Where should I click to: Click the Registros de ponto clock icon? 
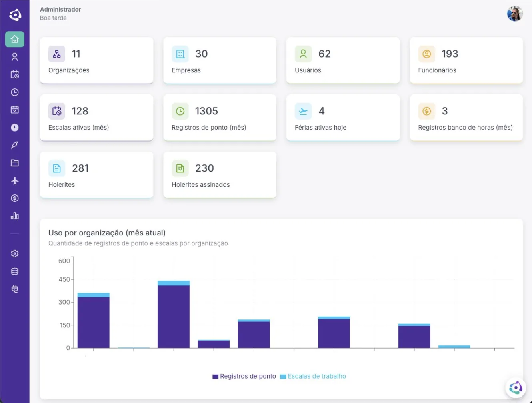180,111
